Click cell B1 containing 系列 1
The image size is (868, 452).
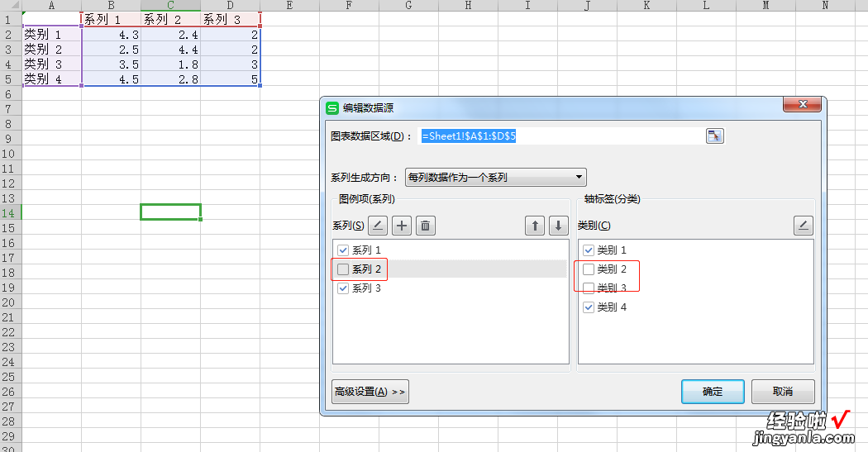click(x=112, y=19)
